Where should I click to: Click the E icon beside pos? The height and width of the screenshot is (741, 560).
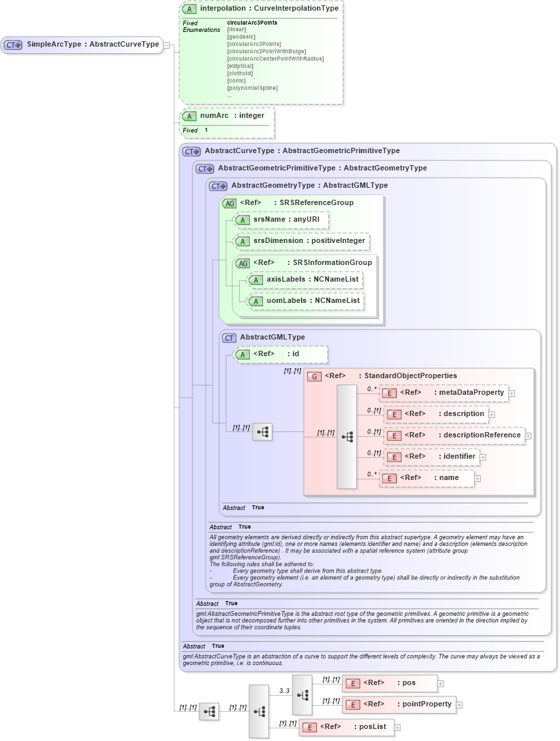(352, 683)
